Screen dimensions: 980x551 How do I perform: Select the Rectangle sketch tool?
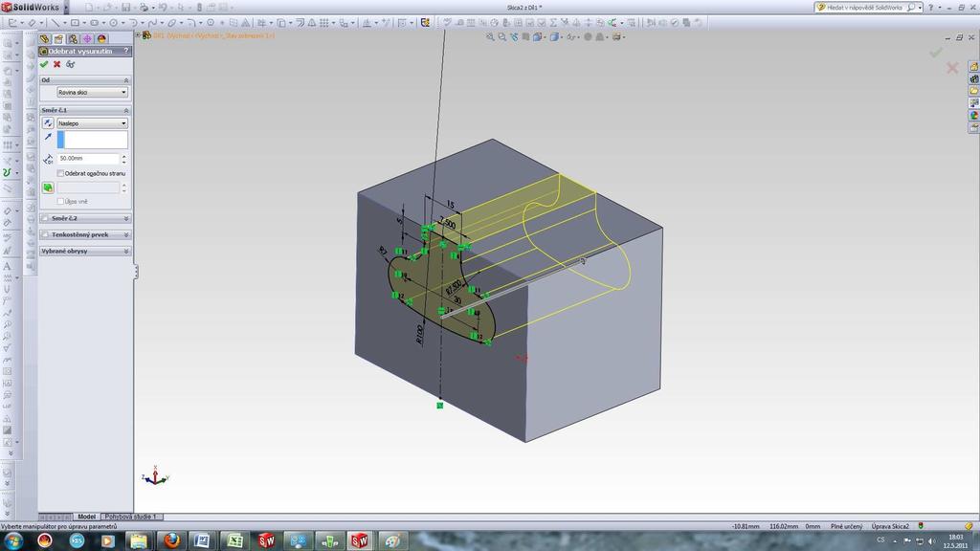pyautogui.click(x=75, y=23)
